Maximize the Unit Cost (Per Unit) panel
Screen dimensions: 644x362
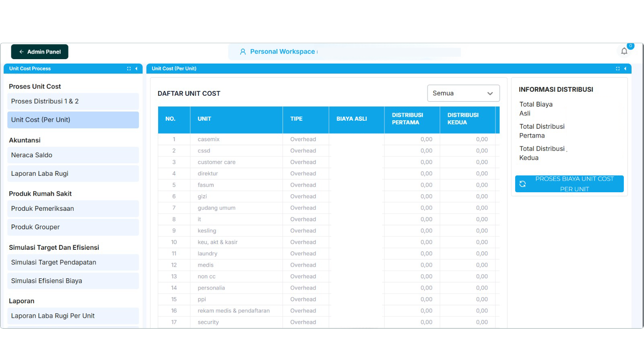click(x=618, y=69)
